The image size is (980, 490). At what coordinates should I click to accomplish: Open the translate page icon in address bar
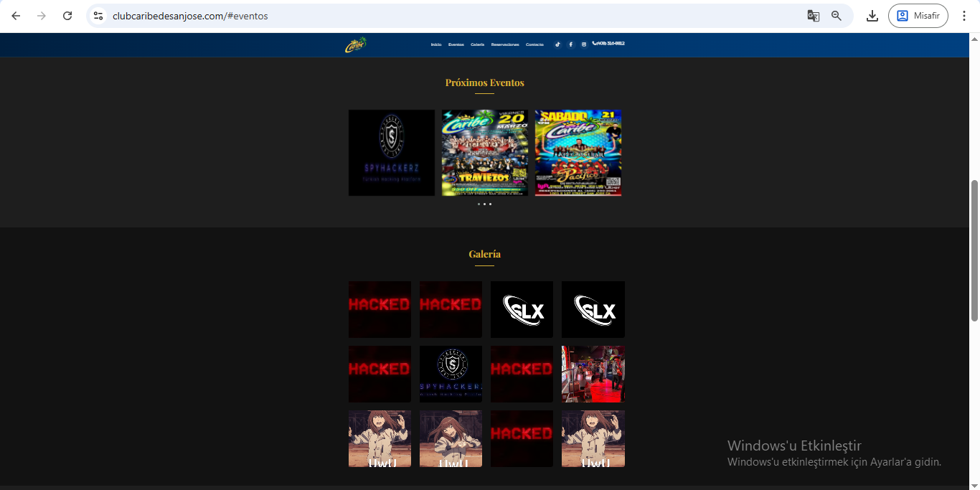[x=813, y=16]
